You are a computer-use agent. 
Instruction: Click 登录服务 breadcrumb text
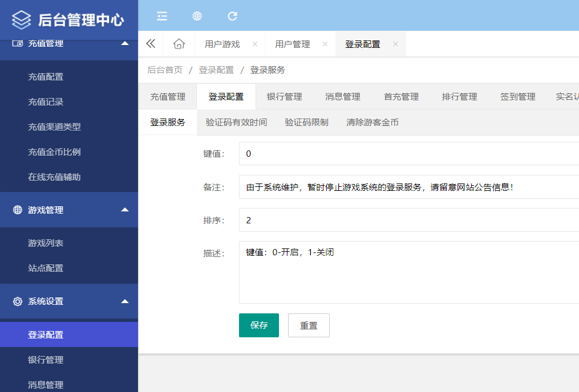(268, 70)
